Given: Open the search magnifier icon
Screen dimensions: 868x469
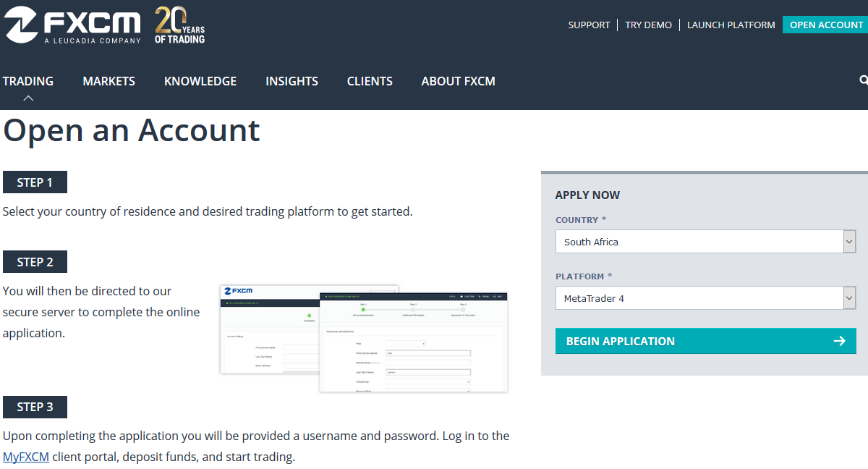Looking at the screenshot, I should pos(864,80).
